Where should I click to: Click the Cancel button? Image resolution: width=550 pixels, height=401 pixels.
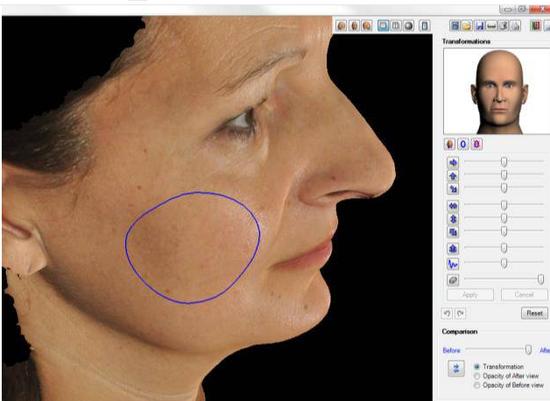(x=524, y=295)
